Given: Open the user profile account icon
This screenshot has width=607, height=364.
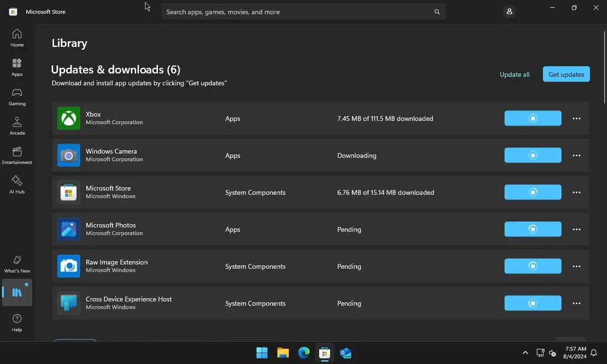Looking at the screenshot, I should point(509,11).
